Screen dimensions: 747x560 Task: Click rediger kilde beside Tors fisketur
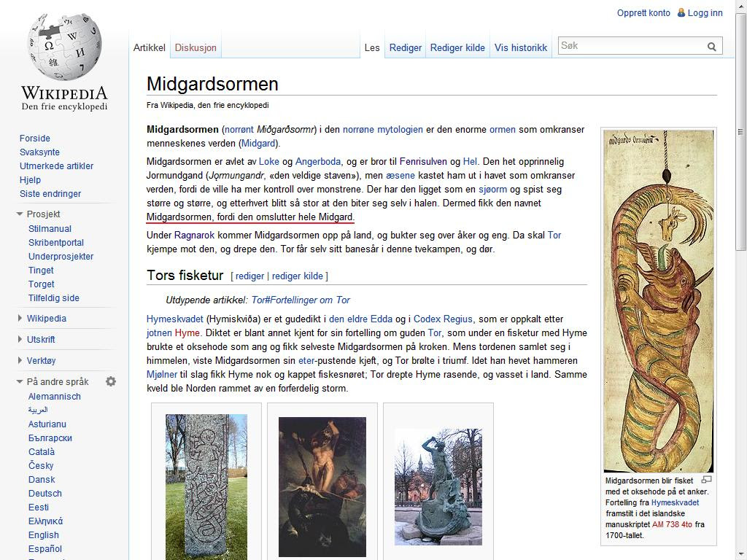298,276
